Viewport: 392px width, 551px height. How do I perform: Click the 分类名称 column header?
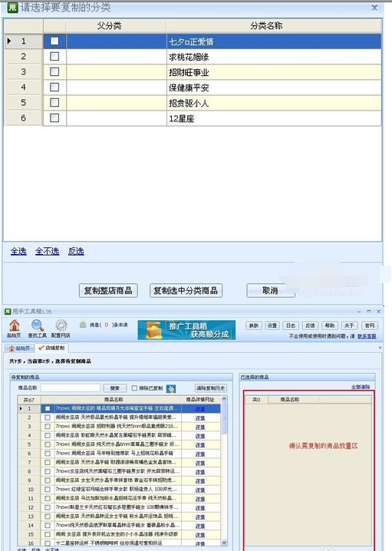tap(266, 25)
